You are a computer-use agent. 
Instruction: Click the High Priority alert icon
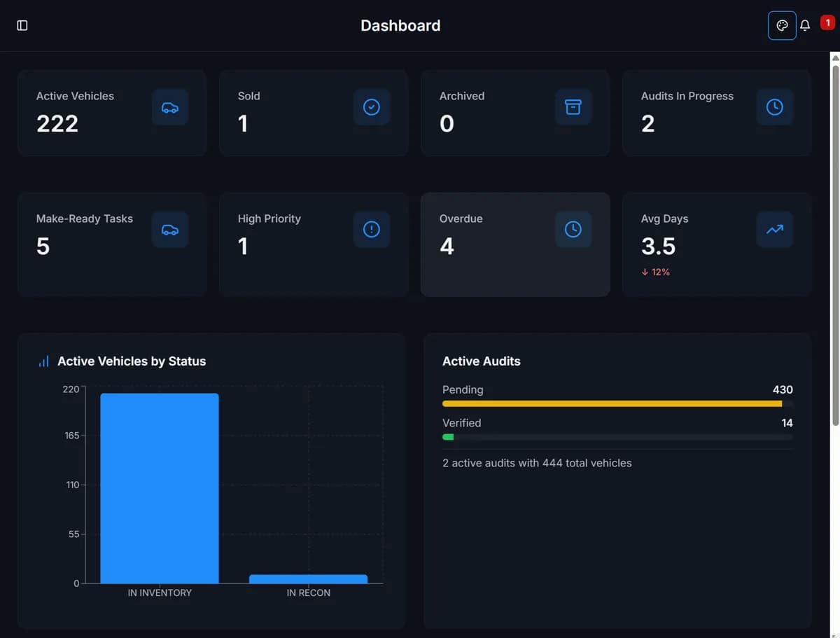pos(372,229)
